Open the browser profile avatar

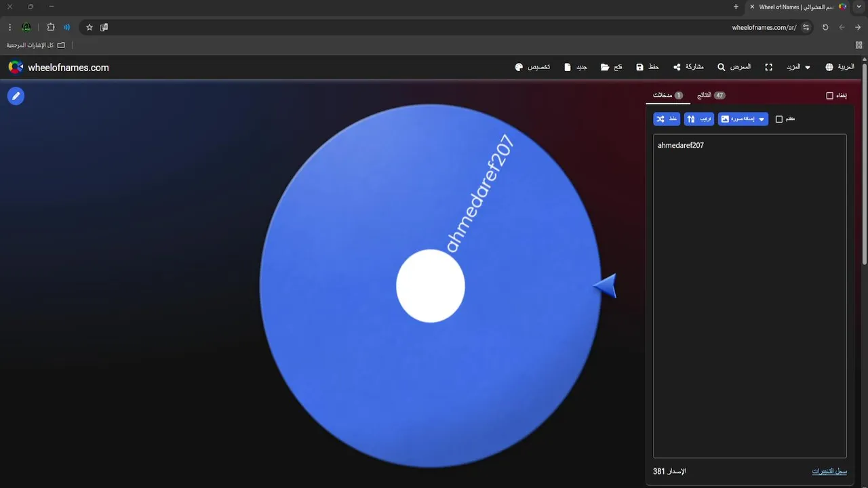pyautogui.click(x=26, y=27)
